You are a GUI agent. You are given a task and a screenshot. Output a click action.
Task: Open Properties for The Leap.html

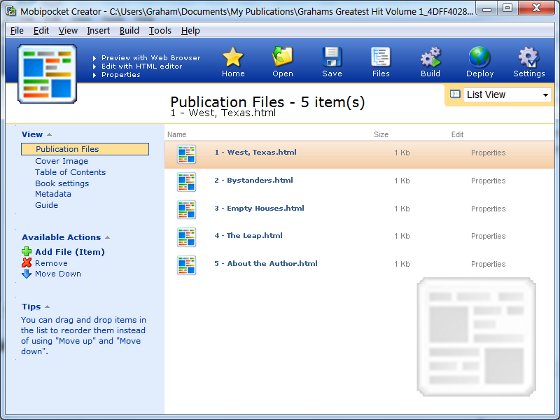(488, 236)
